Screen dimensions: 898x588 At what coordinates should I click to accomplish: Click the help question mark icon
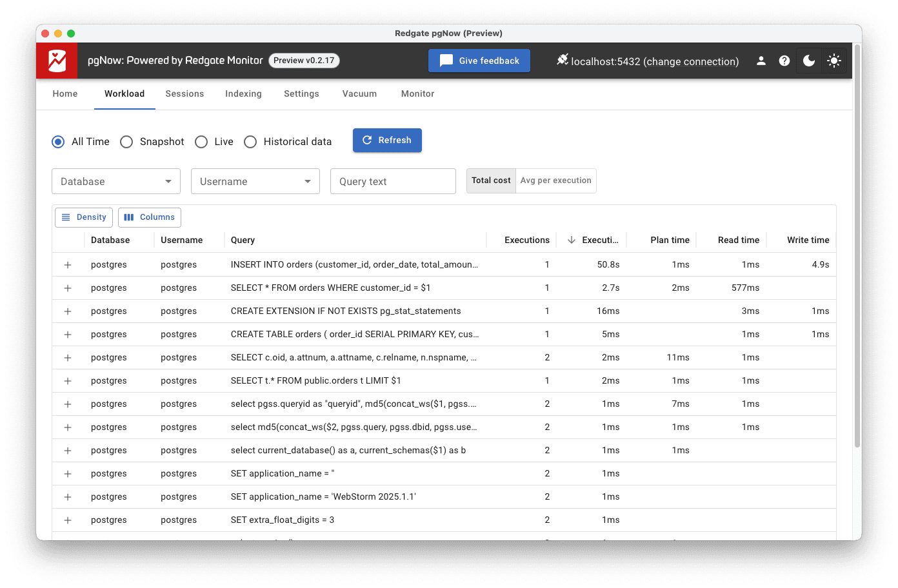[784, 60]
